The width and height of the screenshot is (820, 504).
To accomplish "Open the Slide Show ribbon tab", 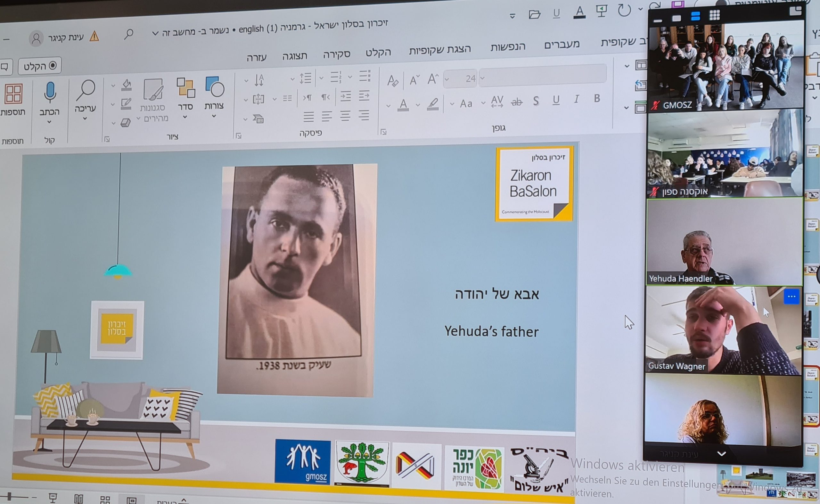I will coord(439,50).
